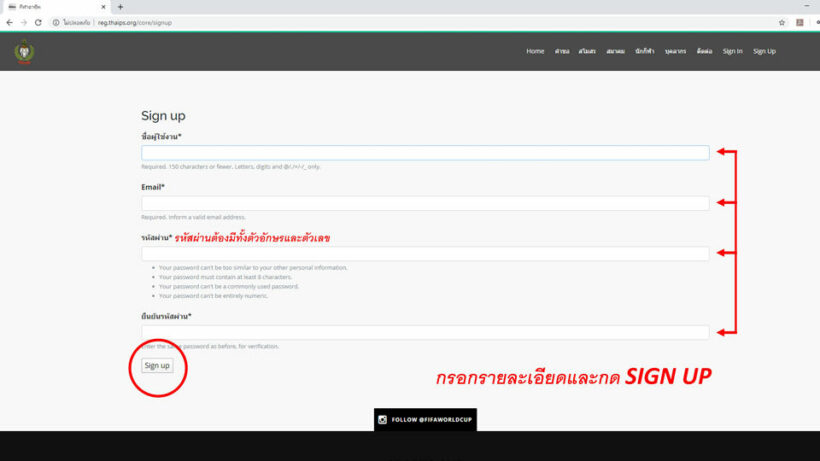Screen dimensions: 820x461
Task: Click into the Email input field
Action: point(425,203)
